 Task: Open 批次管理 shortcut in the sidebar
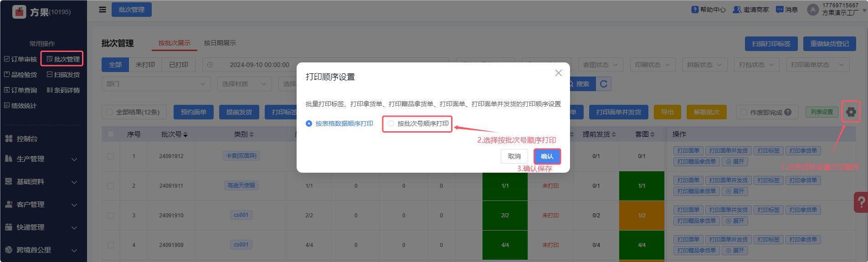[x=62, y=59]
